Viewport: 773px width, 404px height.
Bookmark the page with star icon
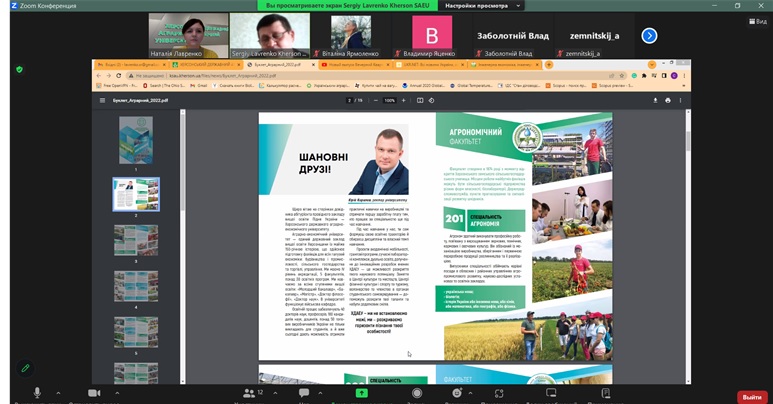point(622,75)
